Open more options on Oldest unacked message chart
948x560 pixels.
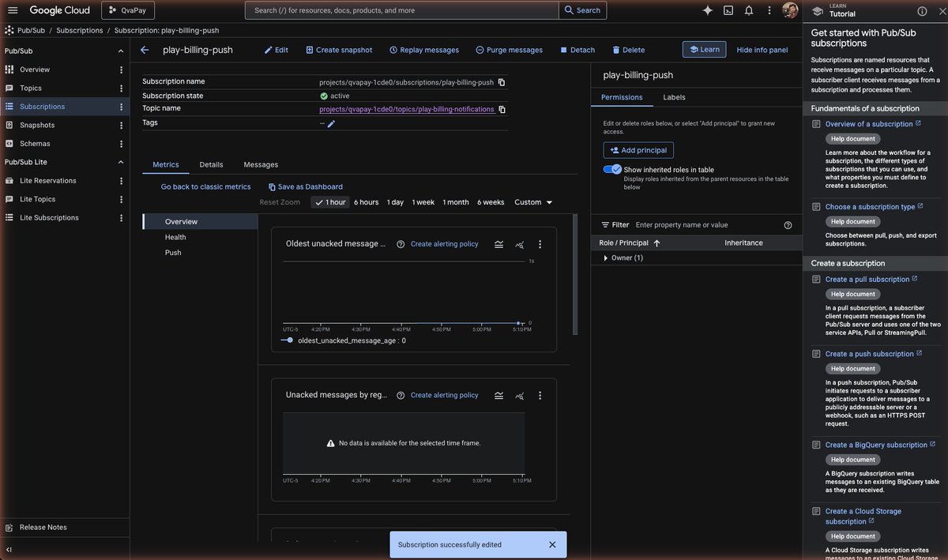click(x=540, y=244)
